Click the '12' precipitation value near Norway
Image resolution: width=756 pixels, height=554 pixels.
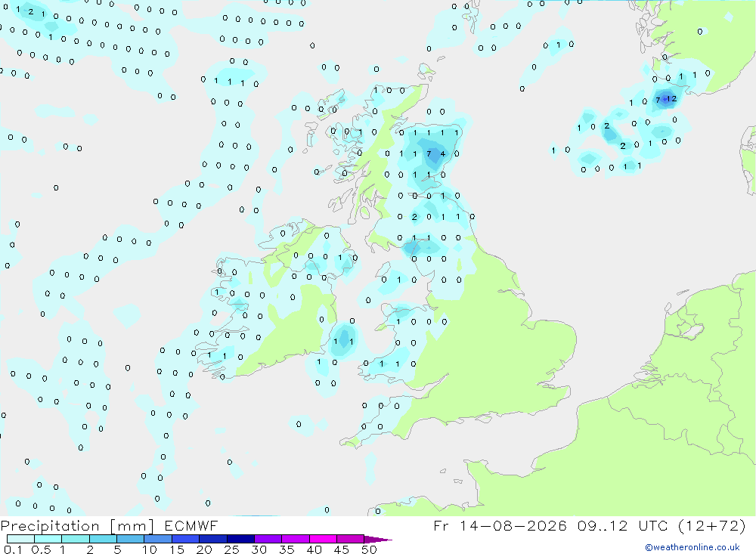click(671, 99)
